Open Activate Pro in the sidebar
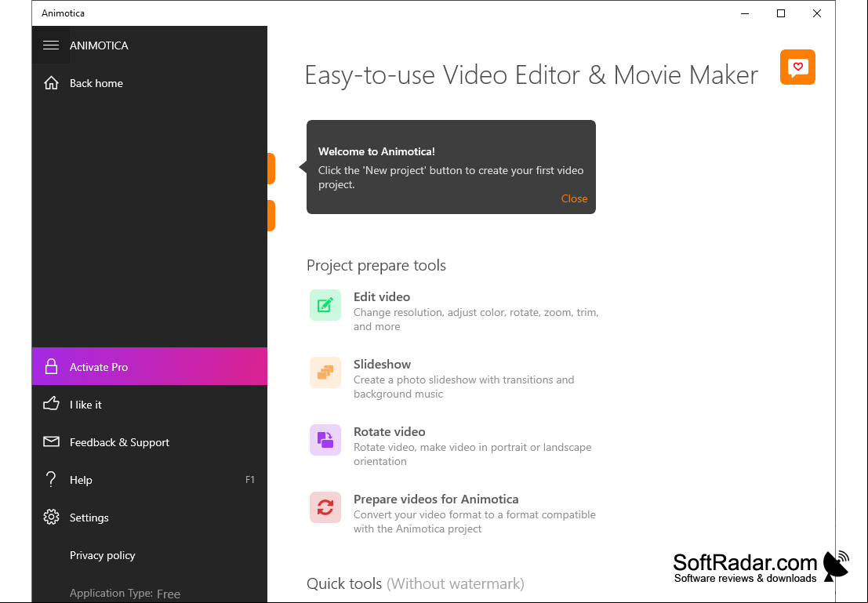868x603 pixels. (150, 366)
